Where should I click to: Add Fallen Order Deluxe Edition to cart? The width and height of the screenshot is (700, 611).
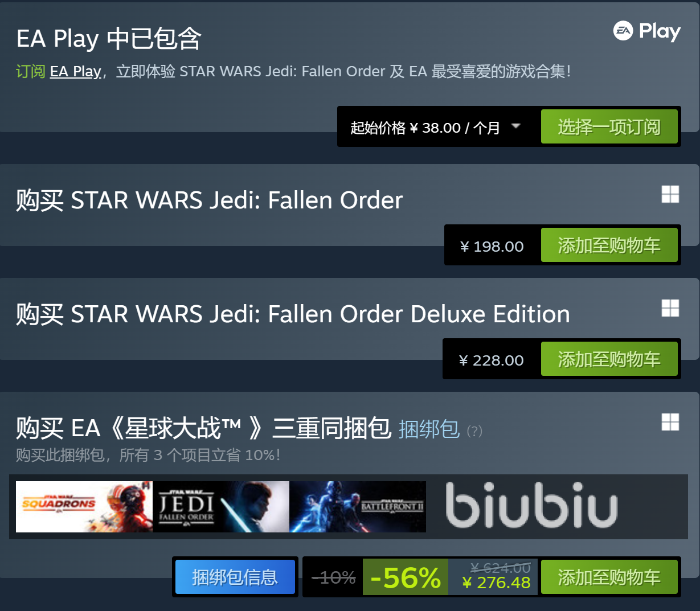coord(609,359)
